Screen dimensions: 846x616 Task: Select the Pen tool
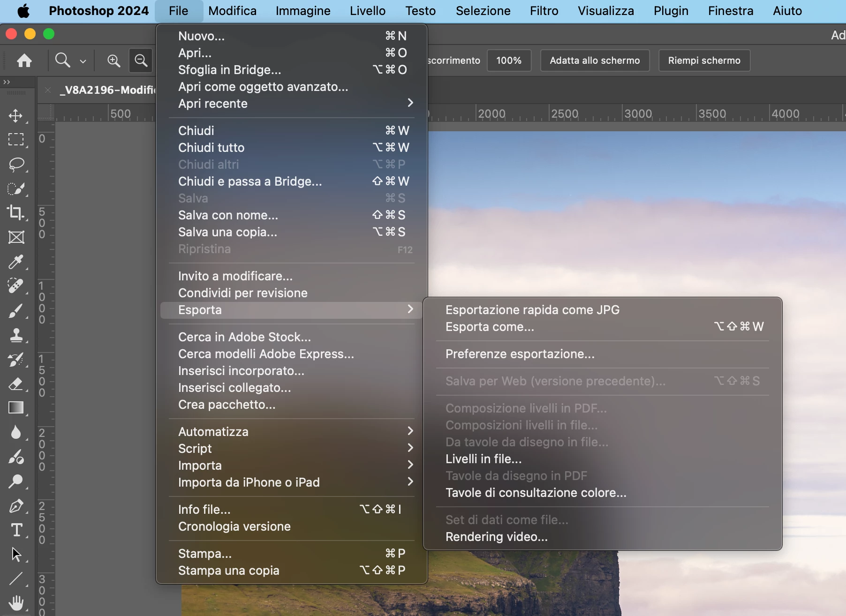click(x=16, y=505)
